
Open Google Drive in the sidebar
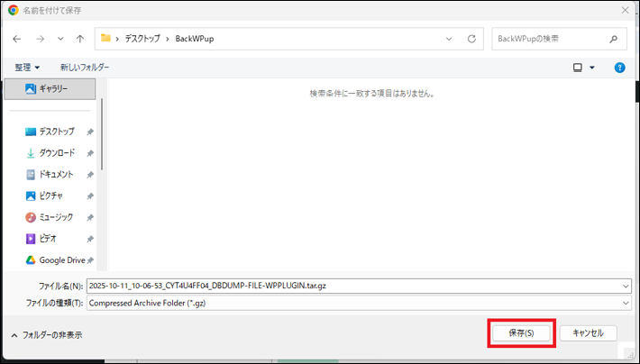click(x=61, y=259)
